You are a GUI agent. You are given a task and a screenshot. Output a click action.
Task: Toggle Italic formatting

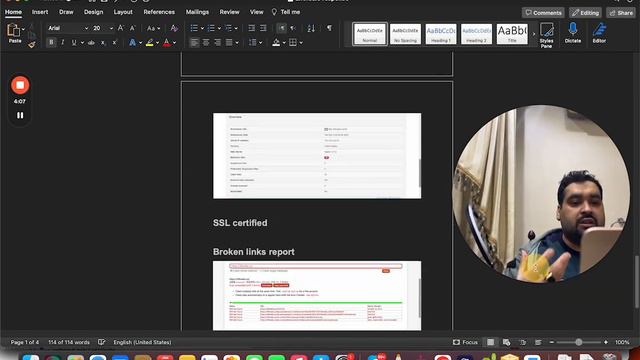62,42
